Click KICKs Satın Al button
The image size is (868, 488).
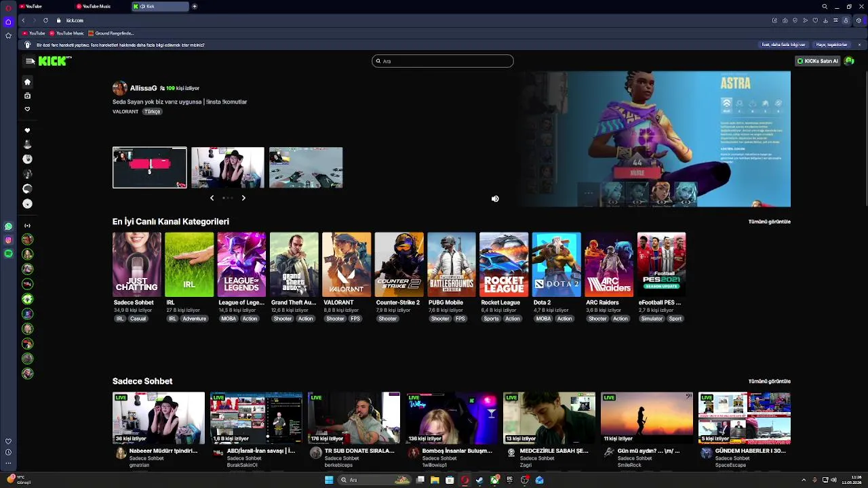(x=817, y=61)
